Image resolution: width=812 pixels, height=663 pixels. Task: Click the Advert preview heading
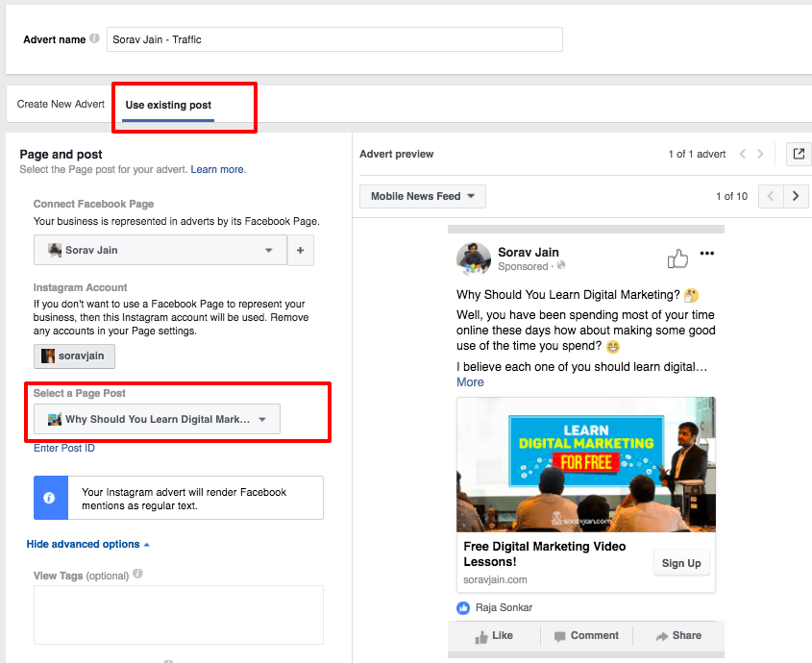click(x=397, y=154)
